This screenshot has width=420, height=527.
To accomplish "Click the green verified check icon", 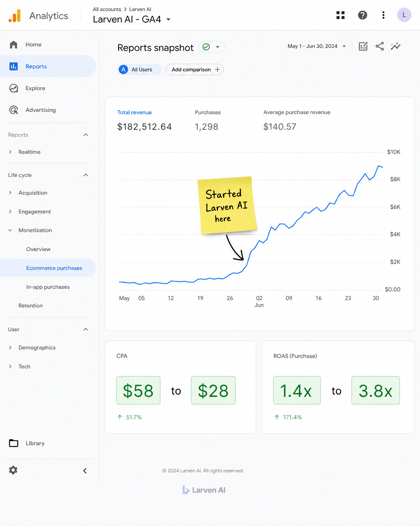I will (x=206, y=47).
